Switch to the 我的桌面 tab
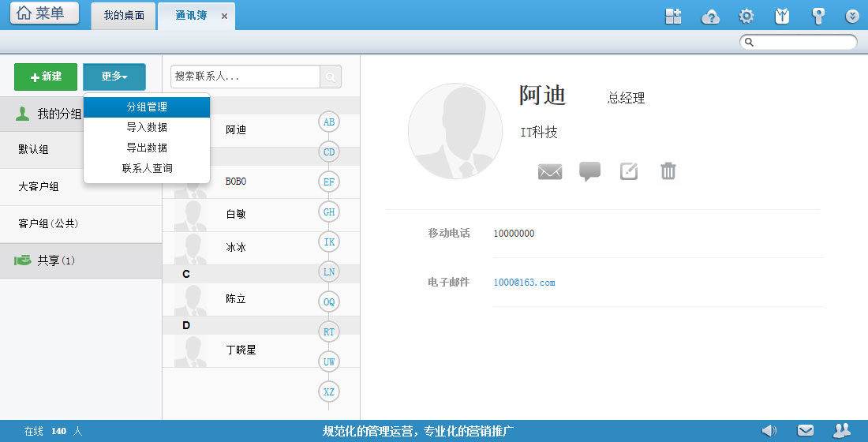The height and width of the screenshot is (442, 868). click(124, 16)
